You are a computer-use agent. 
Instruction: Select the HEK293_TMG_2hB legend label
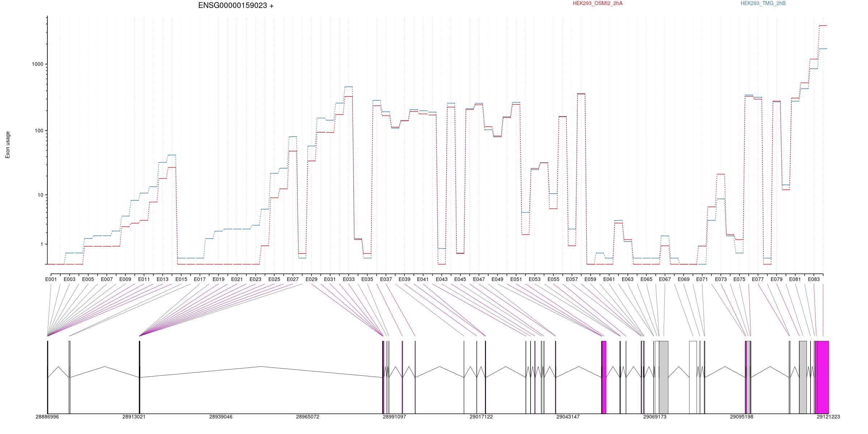(x=763, y=3)
